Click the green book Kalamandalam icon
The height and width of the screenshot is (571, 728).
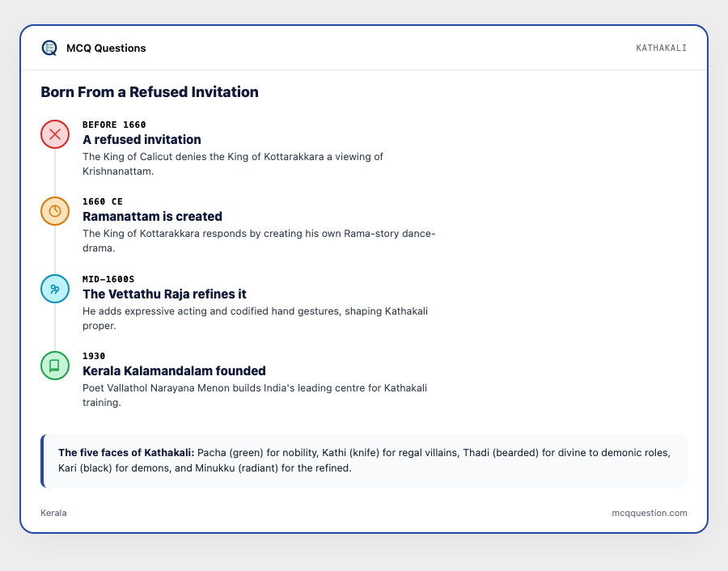coord(55,366)
